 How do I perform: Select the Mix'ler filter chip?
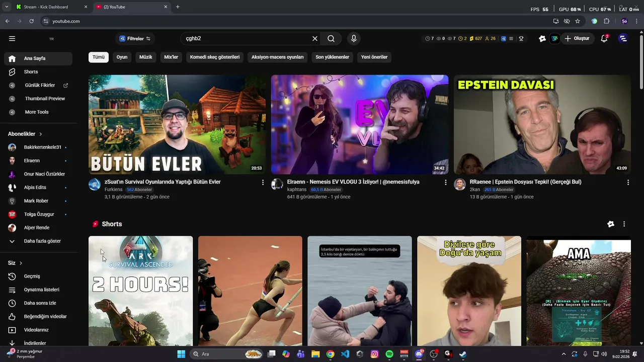(x=171, y=57)
